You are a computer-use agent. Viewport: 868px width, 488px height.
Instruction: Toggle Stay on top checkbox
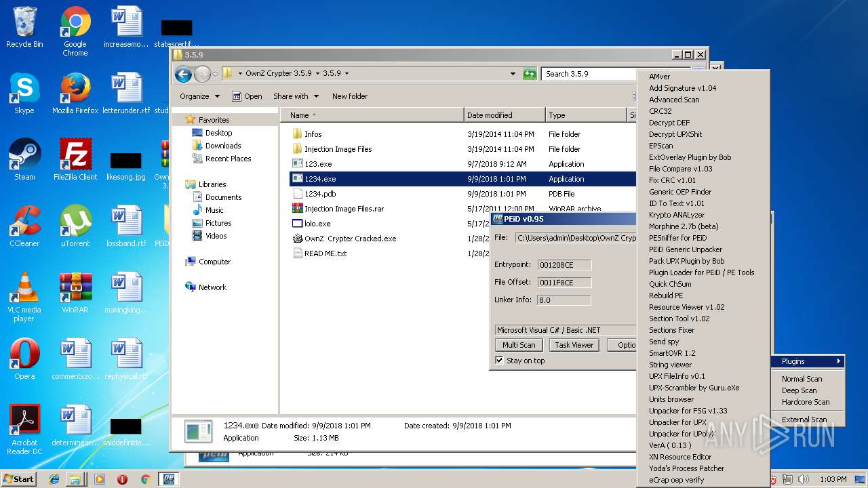click(500, 361)
